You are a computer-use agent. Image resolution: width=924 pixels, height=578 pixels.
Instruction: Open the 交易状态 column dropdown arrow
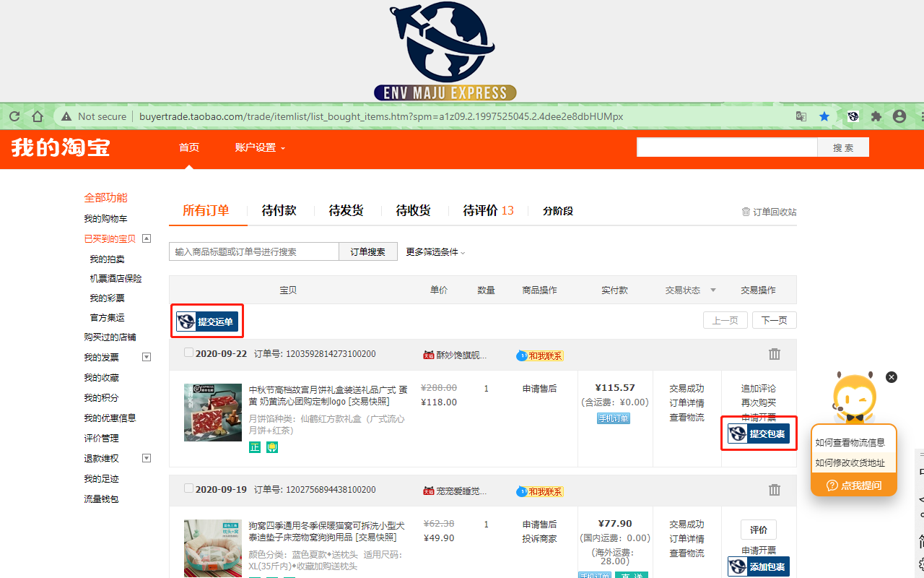[713, 290]
